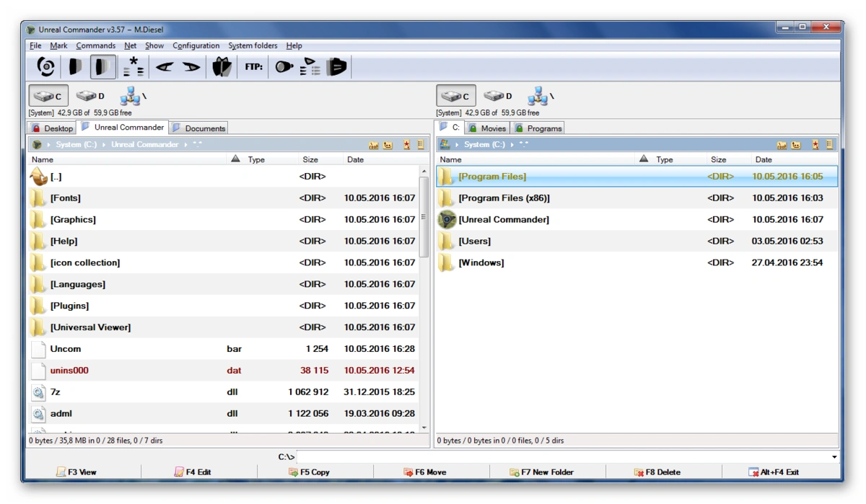Click the multi-rename list toolbar icon
This screenshot has height=504, width=866.
(310, 67)
